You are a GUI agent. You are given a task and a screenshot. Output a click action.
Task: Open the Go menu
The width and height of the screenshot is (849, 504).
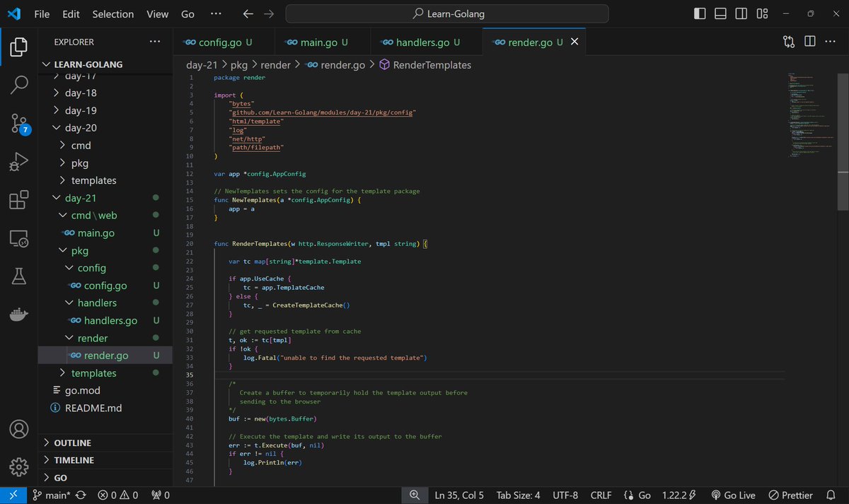tap(187, 13)
